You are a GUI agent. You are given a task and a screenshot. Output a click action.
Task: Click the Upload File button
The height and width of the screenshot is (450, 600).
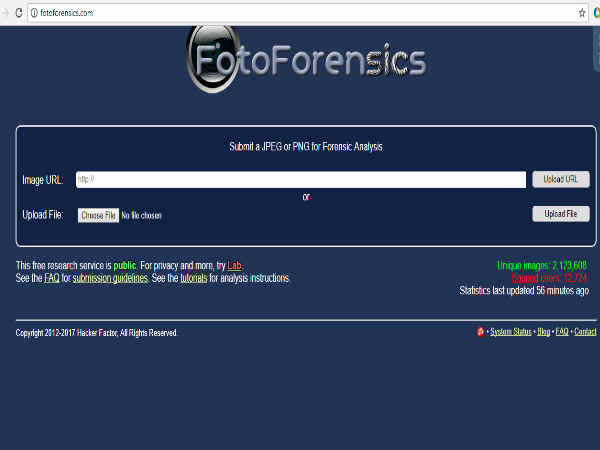(x=561, y=214)
